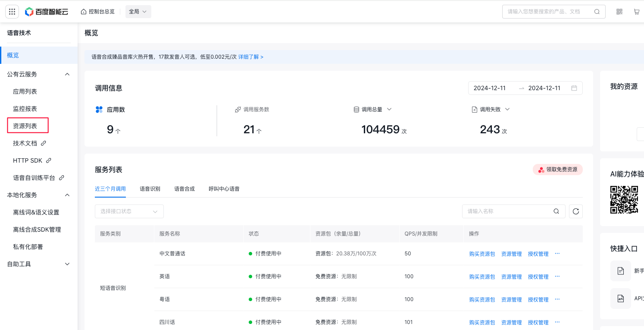
Task: Click the 20.38万/100万次 resource cell
Action: point(356,254)
